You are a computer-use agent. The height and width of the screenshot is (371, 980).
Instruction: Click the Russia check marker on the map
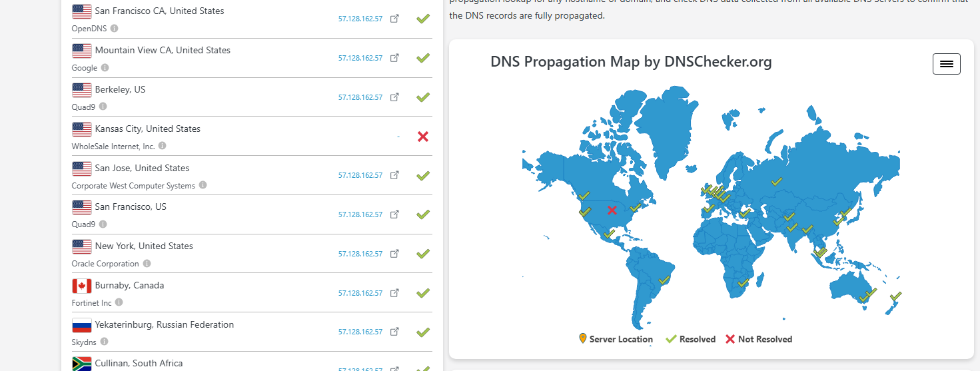coord(776,181)
